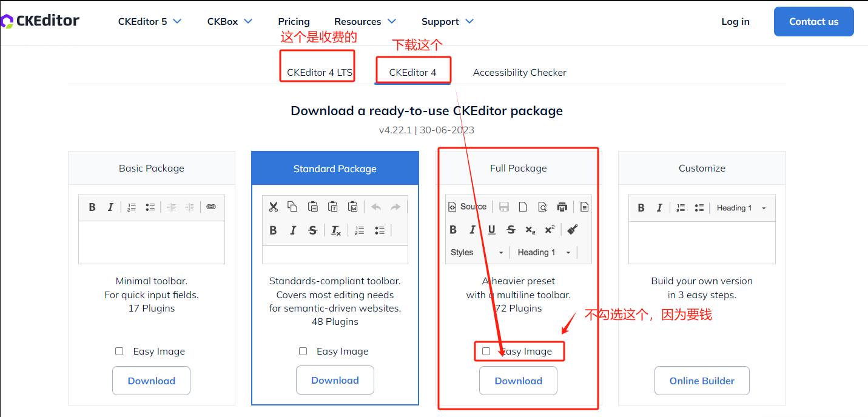Open Source view in the Full Package toolbar
The image size is (868, 417).
click(x=468, y=206)
